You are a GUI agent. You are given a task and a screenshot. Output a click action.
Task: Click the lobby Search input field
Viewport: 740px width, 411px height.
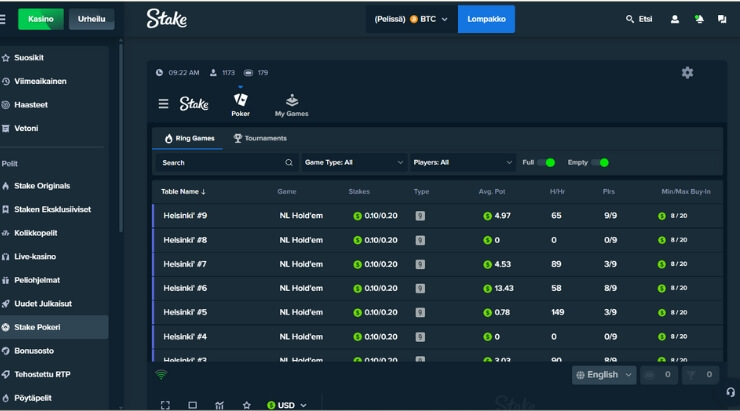[x=227, y=162]
